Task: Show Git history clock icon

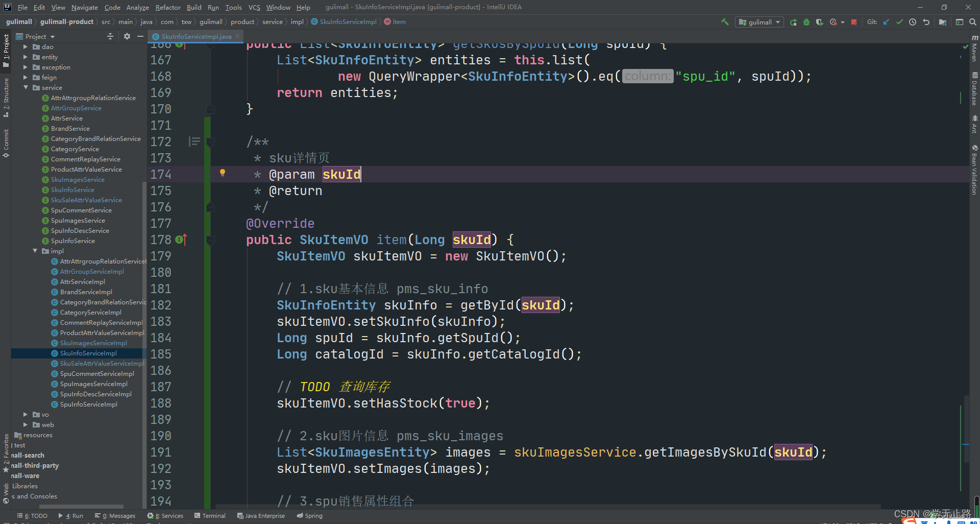Action: coord(913,22)
